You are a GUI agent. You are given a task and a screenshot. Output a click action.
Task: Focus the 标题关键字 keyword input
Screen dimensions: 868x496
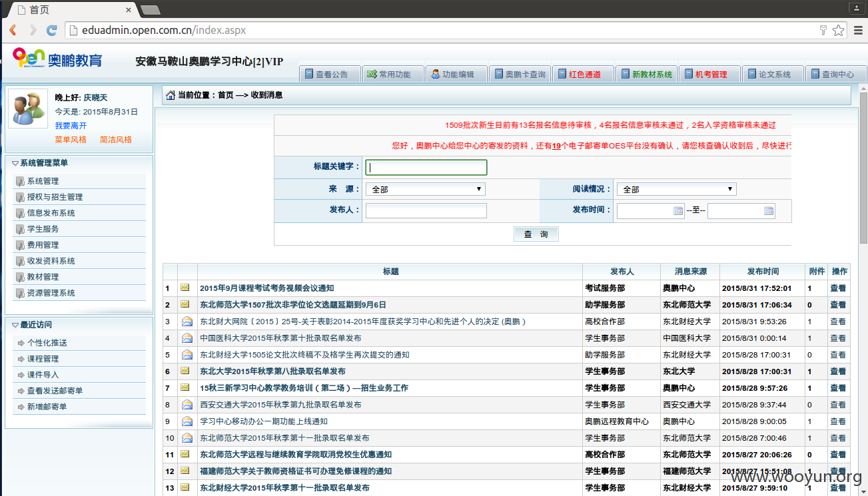tap(426, 168)
